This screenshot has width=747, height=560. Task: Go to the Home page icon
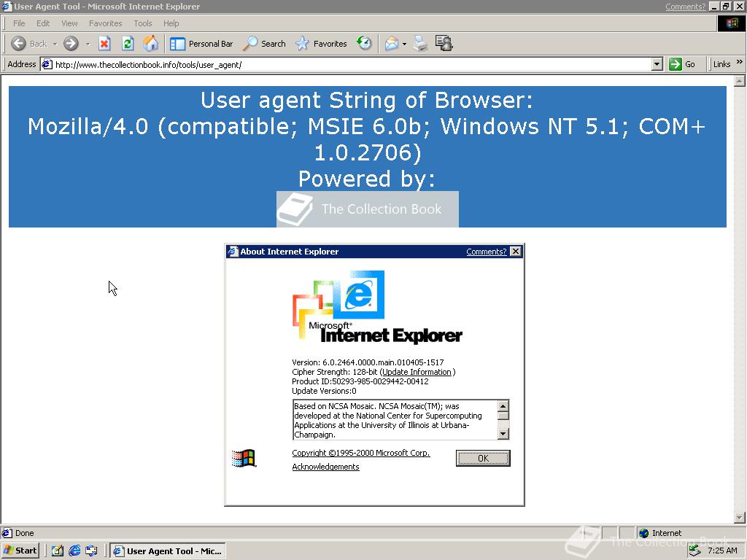[x=150, y=43]
